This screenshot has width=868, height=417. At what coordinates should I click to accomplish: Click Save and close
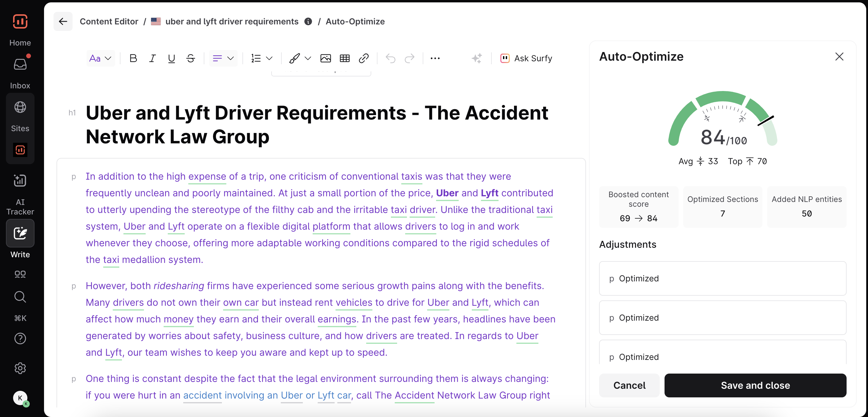tap(755, 385)
